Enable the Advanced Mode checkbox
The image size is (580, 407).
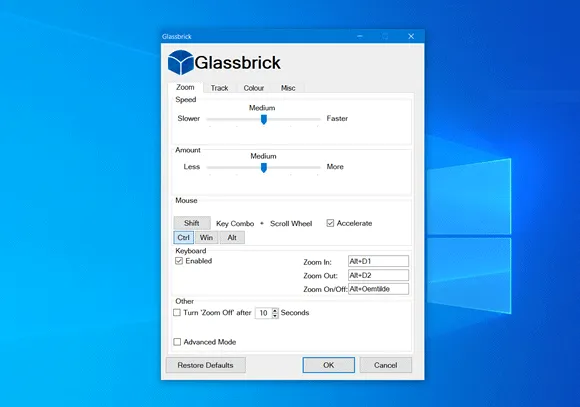click(x=177, y=342)
